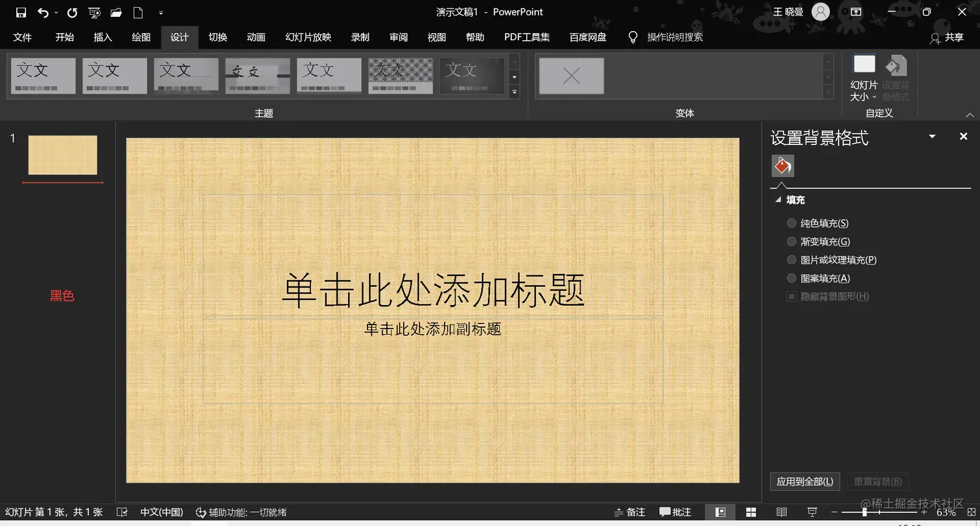This screenshot has width=980, height=526.
Task: Click the 批注 comments button in the status bar
Action: click(x=675, y=512)
